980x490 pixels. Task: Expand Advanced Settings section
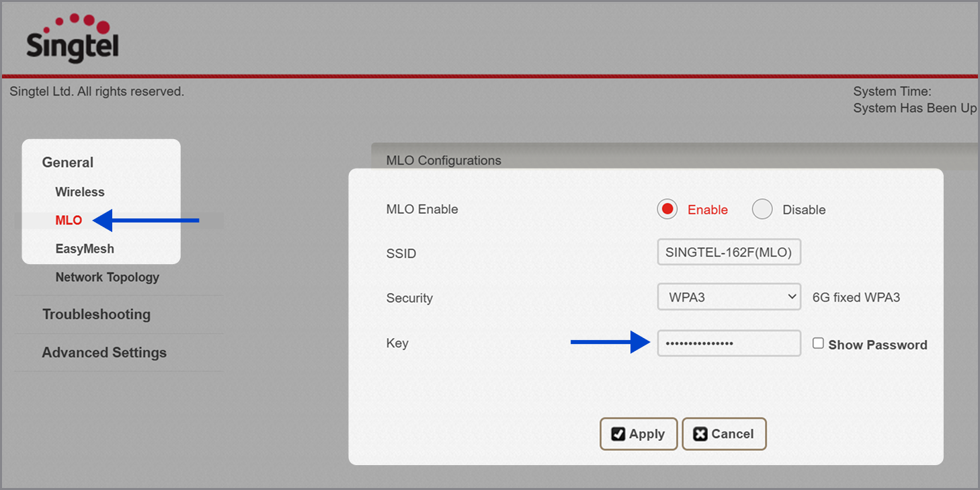(104, 353)
